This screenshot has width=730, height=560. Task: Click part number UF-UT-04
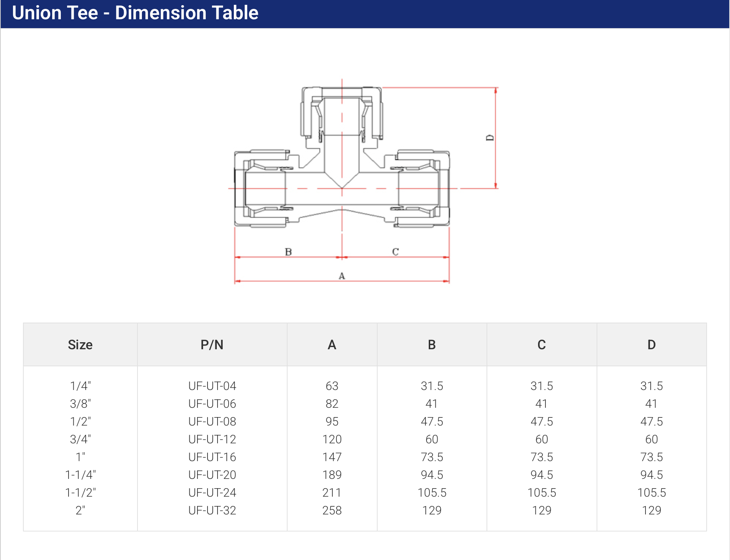click(212, 386)
